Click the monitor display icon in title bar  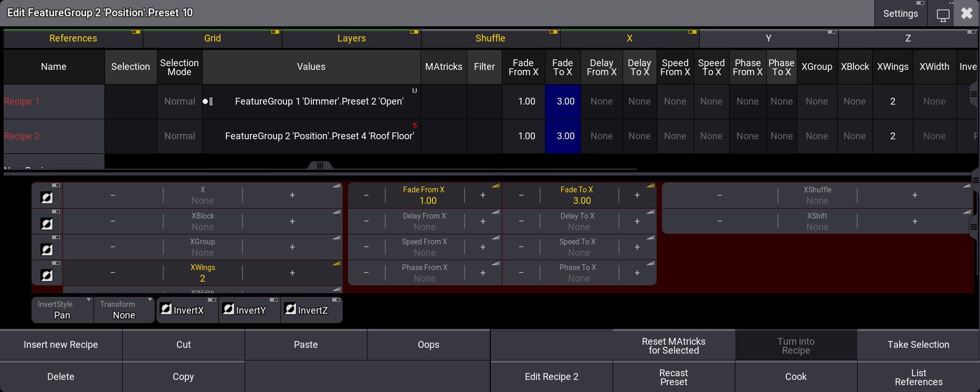pyautogui.click(x=943, y=14)
